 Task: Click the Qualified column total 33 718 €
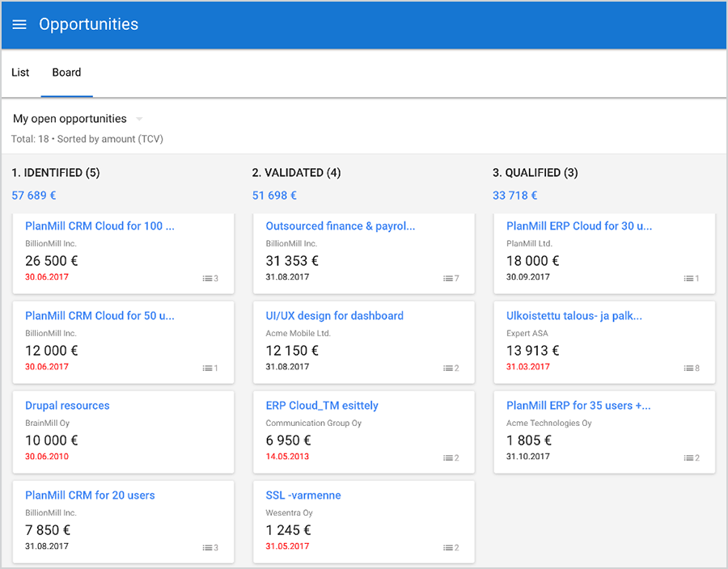click(x=515, y=196)
